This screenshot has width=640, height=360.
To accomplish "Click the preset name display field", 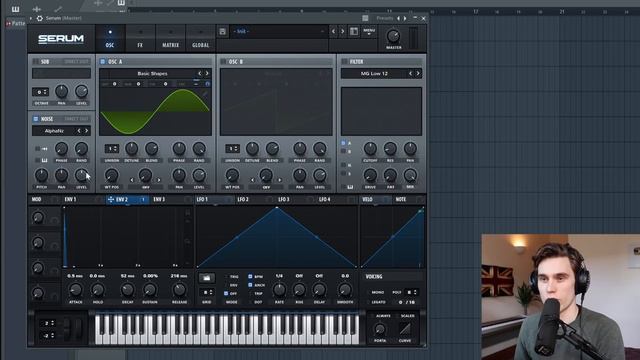I will point(278,31).
